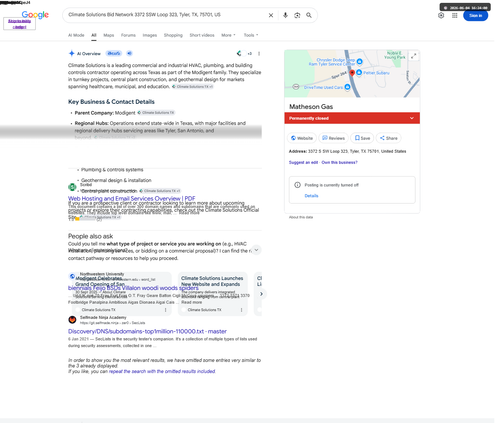The width and height of the screenshot is (500, 423).
Task: Click the Suggest an edit link
Action: tap(303, 162)
